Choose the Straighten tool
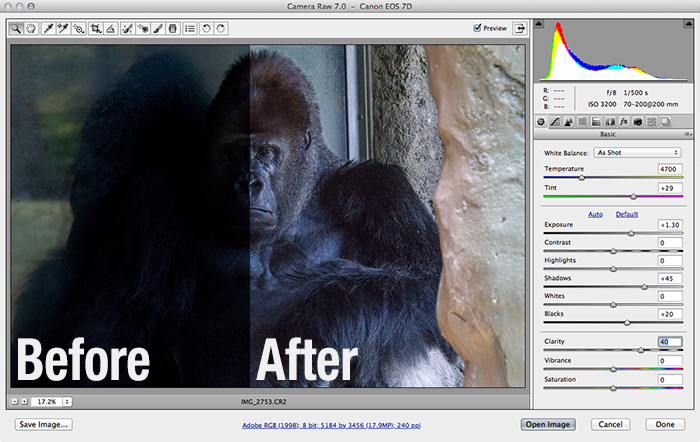The width and height of the screenshot is (700, 442). (110, 29)
